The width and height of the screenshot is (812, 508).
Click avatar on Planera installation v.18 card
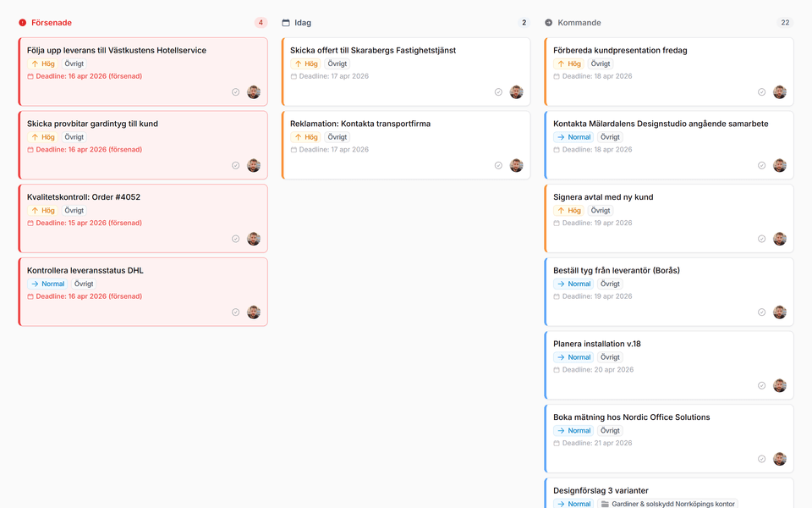point(779,385)
